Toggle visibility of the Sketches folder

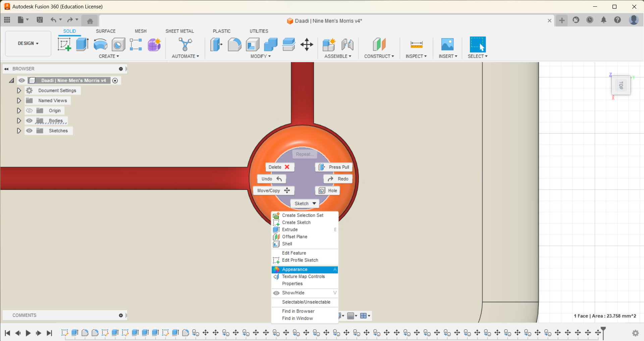[x=30, y=131]
